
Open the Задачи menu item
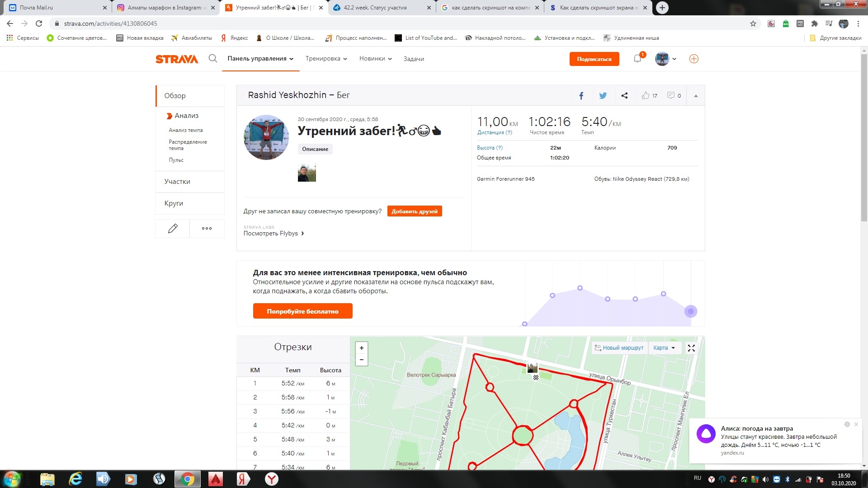click(x=413, y=59)
